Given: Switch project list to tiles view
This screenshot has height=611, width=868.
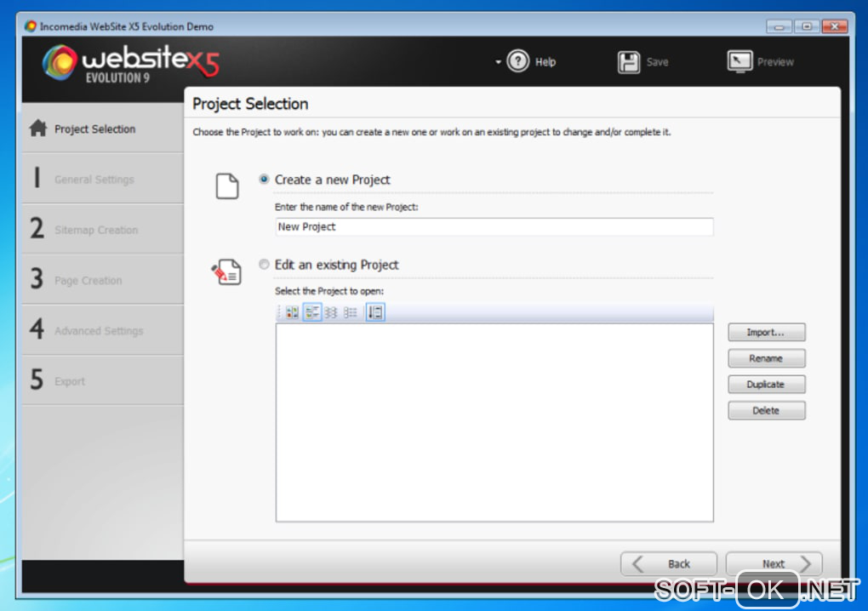Looking at the screenshot, I should coord(312,312).
